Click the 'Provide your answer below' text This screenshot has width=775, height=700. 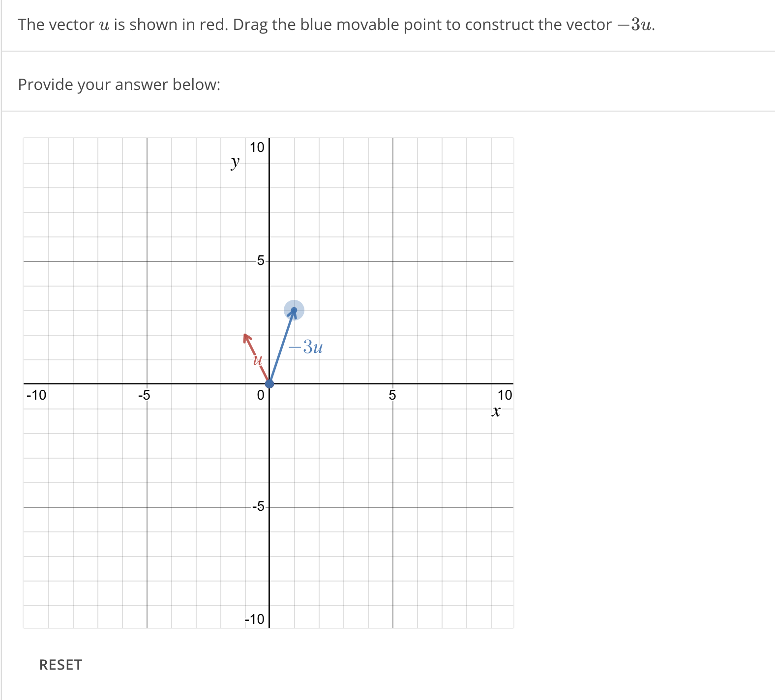click(119, 85)
